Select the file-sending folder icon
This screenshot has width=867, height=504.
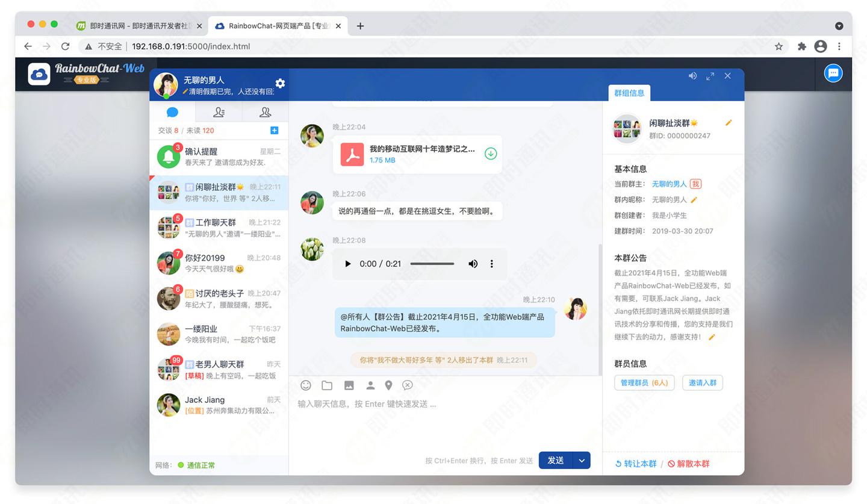[x=327, y=385]
